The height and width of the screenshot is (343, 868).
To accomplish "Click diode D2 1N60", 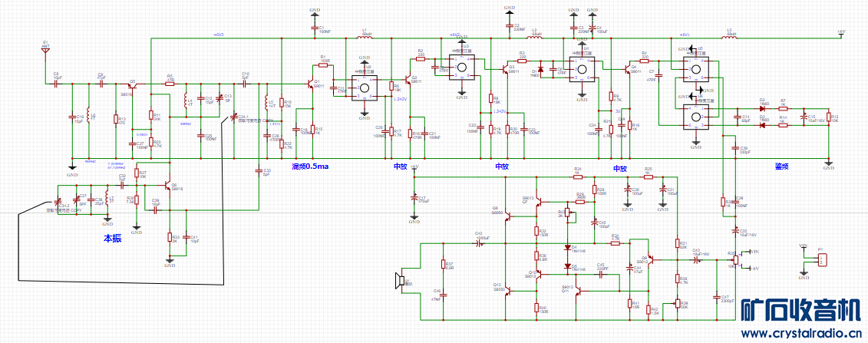I will [762, 108].
